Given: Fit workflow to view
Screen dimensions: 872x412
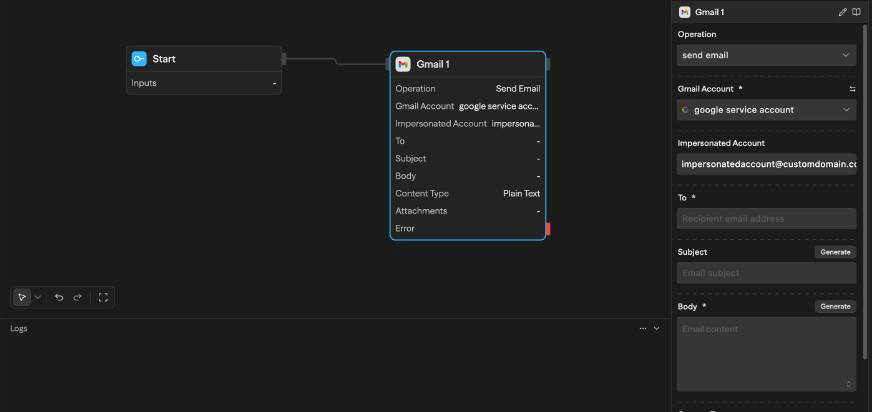Looking at the screenshot, I should [x=103, y=297].
